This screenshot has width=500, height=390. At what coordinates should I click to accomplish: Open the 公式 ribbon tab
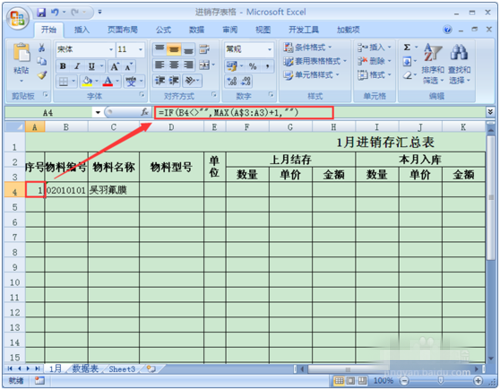pos(163,30)
